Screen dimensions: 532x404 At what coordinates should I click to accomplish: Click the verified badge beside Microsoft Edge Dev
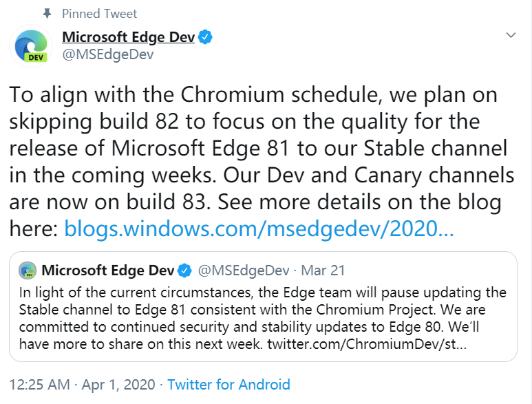coord(205,37)
